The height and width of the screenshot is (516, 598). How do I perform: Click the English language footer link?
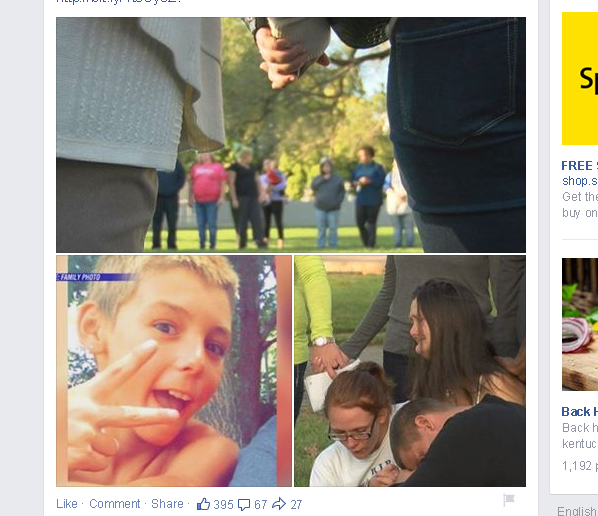[x=577, y=511]
